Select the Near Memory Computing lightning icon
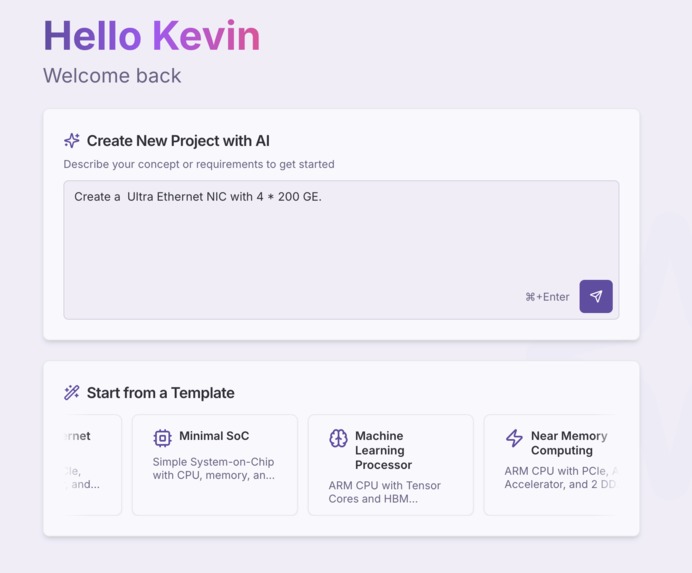Viewport: 692px width, 573px height. point(514,438)
